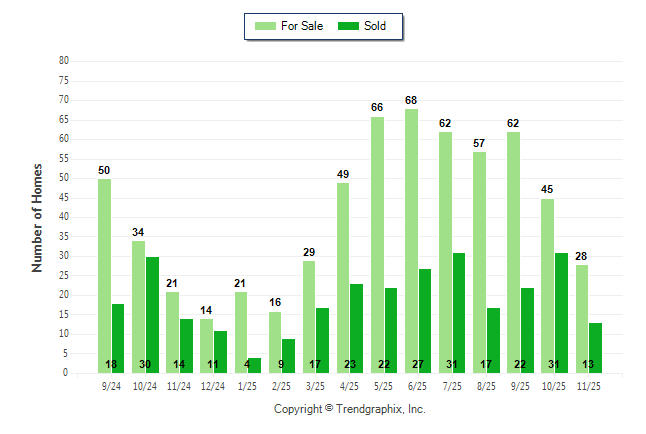Click the Trendgraphix, Inc. copyright text
Viewport: 646px width, 434px height.
pyautogui.click(x=350, y=409)
